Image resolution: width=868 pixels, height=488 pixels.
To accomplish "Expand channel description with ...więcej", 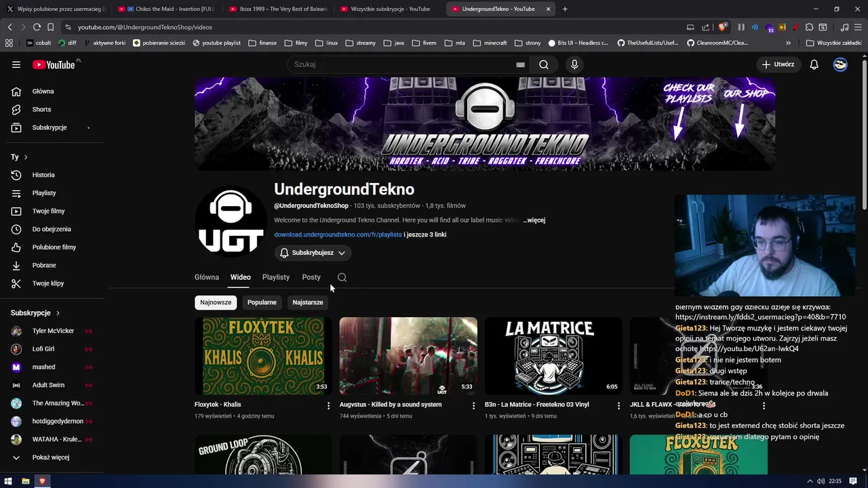I will pos(534,220).
